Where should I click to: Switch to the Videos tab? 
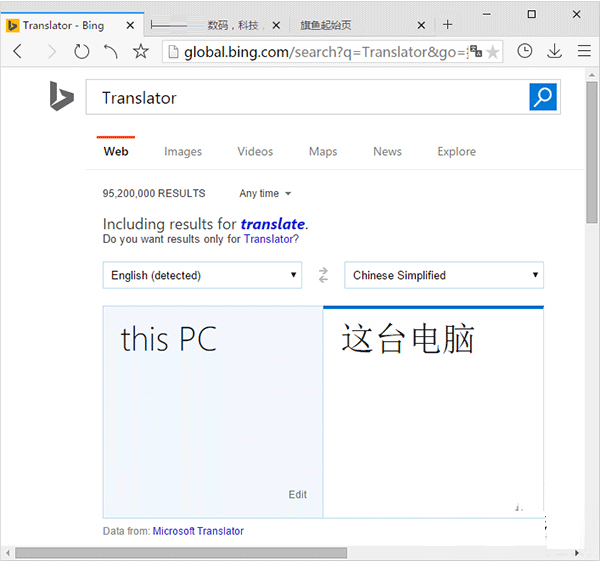click(255, 152)
